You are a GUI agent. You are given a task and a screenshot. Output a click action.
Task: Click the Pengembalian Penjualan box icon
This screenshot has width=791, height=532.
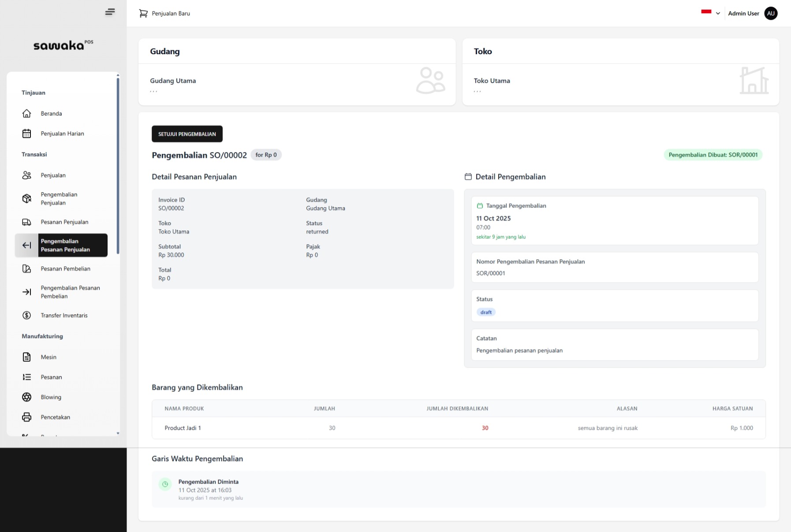27,199
